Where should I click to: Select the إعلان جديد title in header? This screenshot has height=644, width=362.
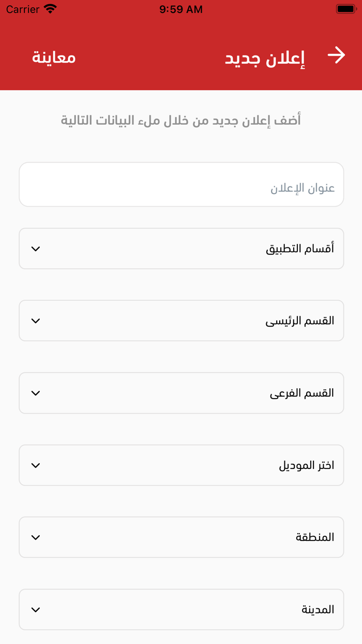pyautogui.click(x=265, y=57)
